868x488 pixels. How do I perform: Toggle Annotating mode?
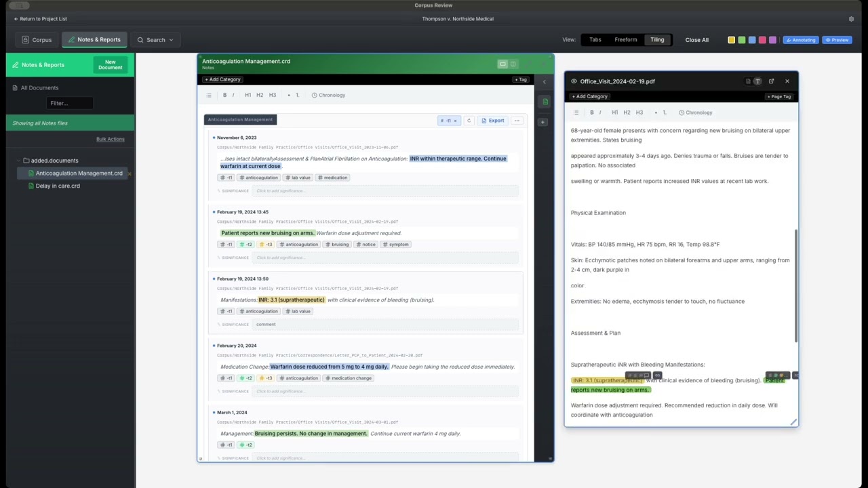pos(801,40)
